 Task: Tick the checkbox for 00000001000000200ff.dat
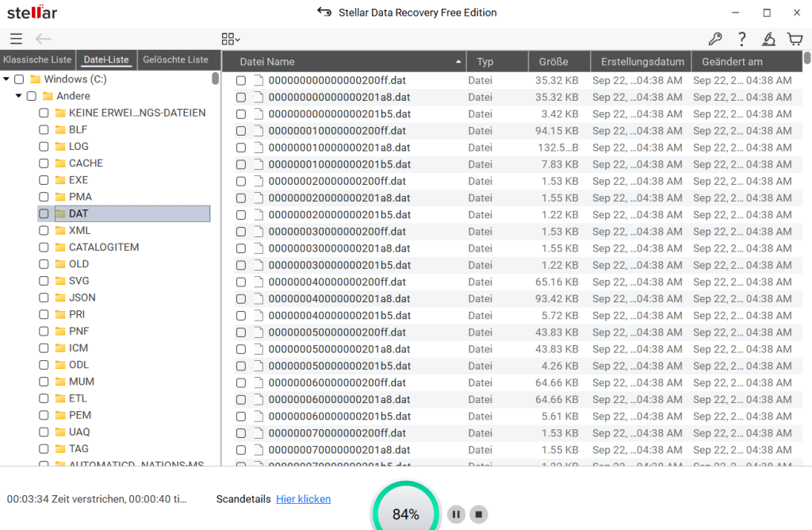[x=241, y=131]
